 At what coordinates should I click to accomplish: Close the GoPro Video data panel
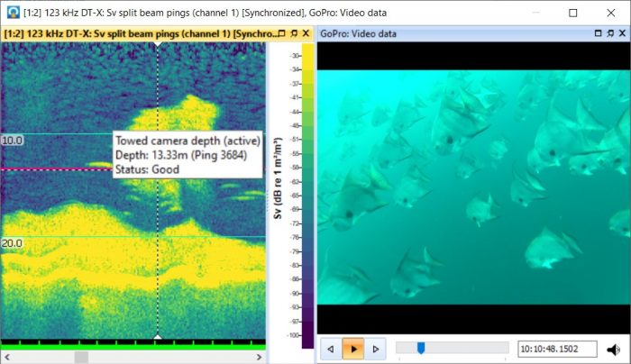pos(621,33)
